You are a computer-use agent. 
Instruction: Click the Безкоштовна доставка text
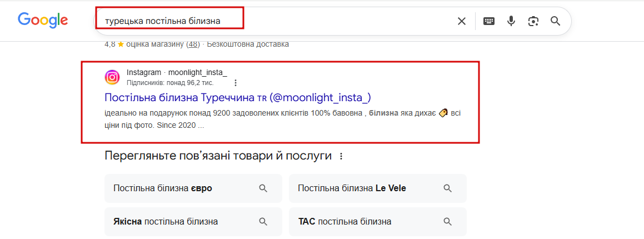click(248, 44)
